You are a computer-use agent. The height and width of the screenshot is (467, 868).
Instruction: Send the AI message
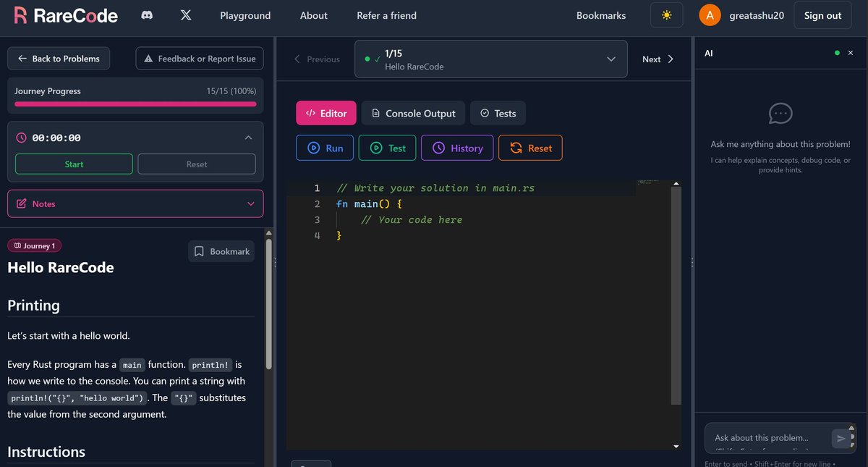(841, 438)
